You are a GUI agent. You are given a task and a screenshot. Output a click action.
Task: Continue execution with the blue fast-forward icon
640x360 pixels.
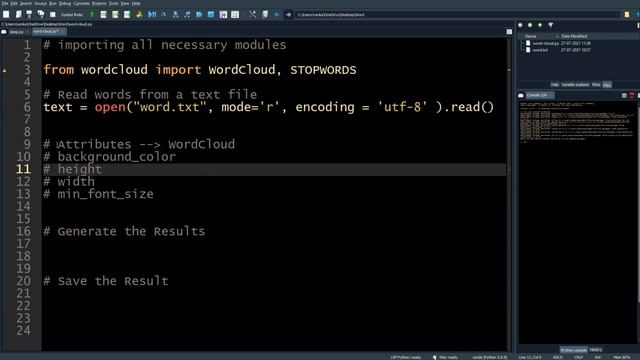[199, 14]
